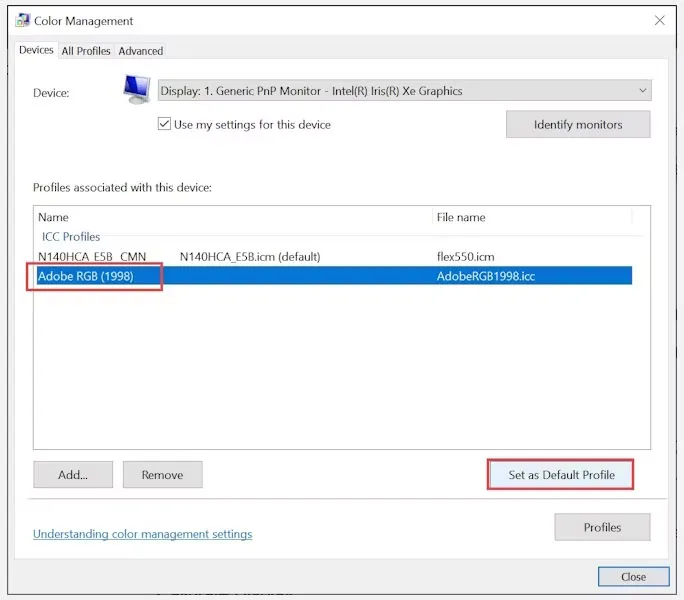Click Set as Default Profile button
This screenshot has height=600, width=684.
click(561, 475)
